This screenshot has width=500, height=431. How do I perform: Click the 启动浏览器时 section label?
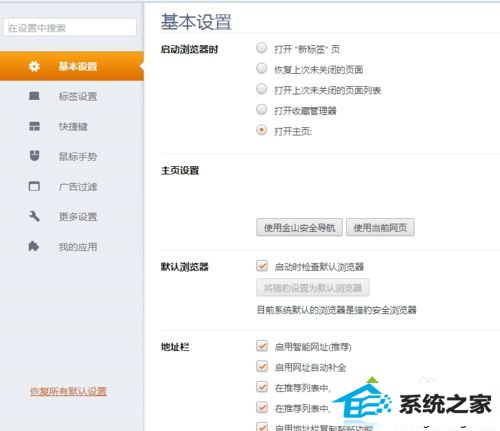click(189, 50)
